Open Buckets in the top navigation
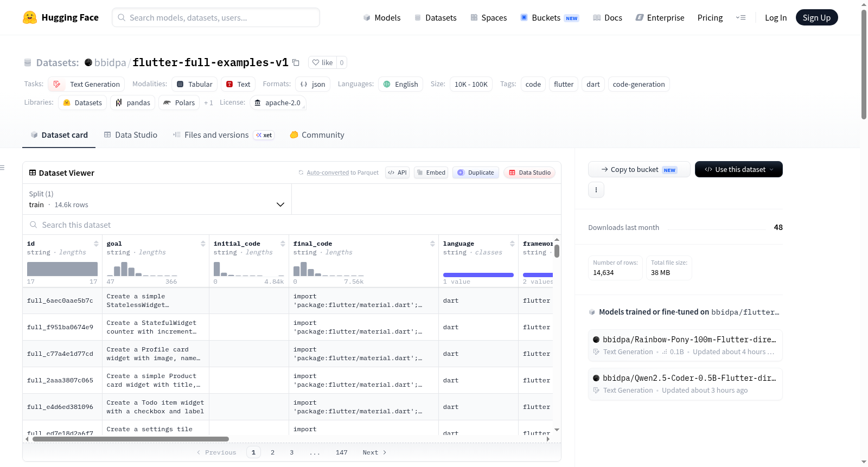 550,17
